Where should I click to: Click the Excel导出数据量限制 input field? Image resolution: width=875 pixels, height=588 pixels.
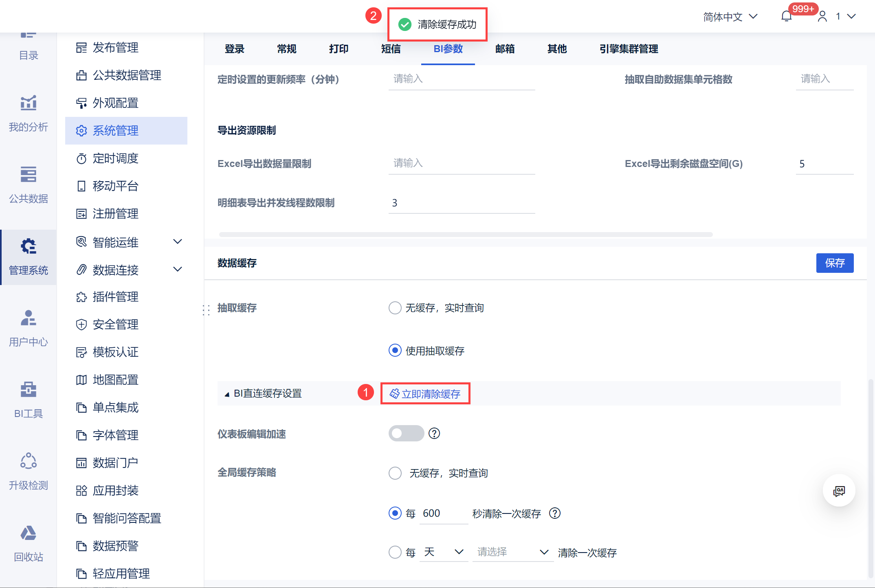(x=461, y=164)
